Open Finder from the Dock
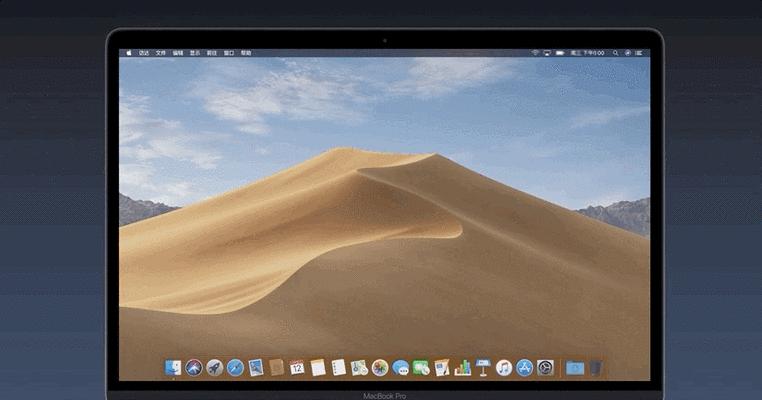This screenshot has height=400, width=762. pyautogui.click(x=173, y=368)
